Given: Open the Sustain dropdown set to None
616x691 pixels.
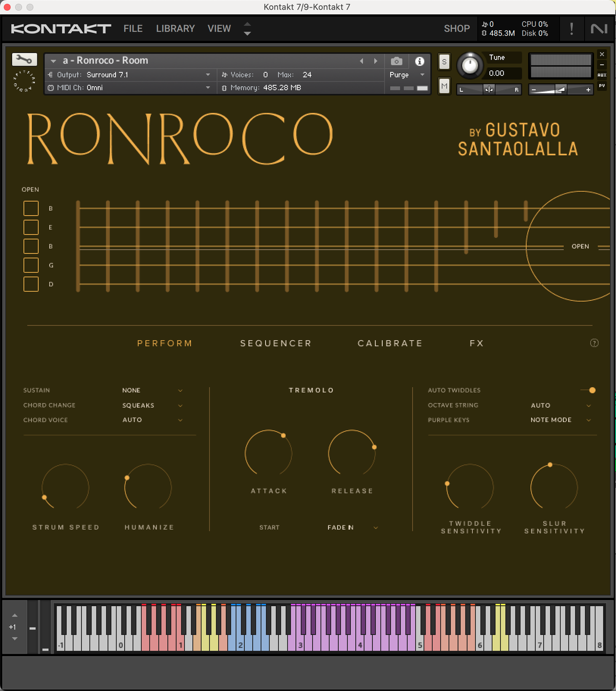Looking at the screenshot, I should coord(152,390).
